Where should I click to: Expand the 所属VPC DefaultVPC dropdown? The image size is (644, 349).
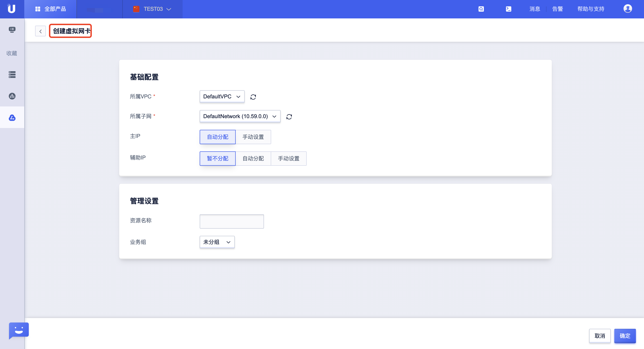[x=222, y=96]
